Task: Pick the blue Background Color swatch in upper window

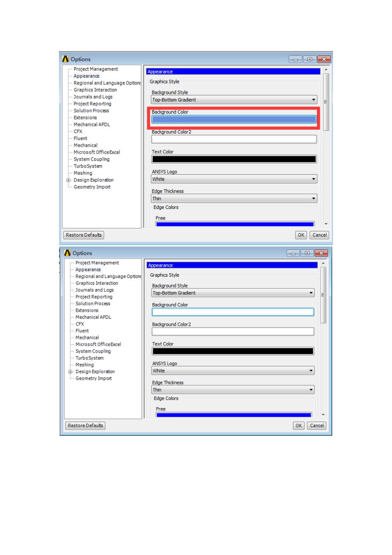Action: coord(234,119)
